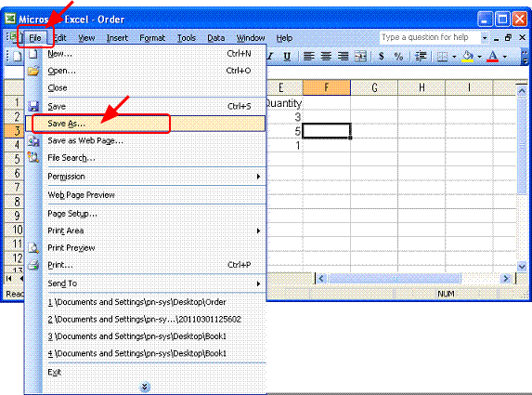The width and height of the screenshot is (532, 395).
Task: Click the Merge and Center icon
Action: click(360, 57)
